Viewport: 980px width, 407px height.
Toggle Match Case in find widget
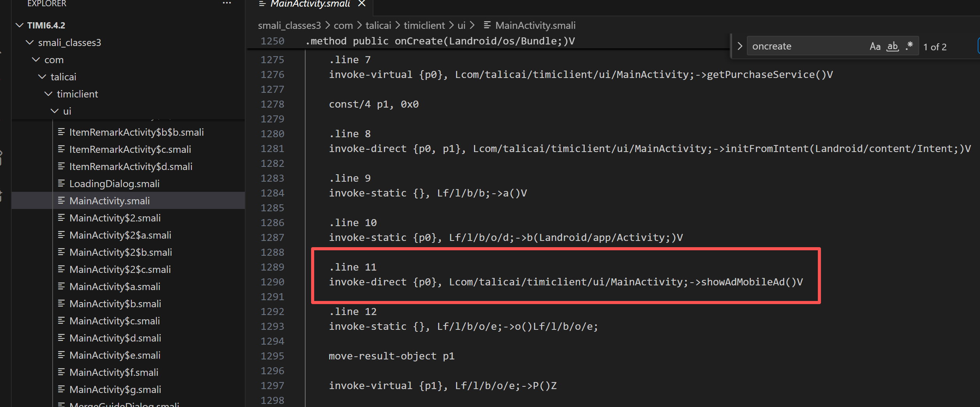click(x=875, y=47)
